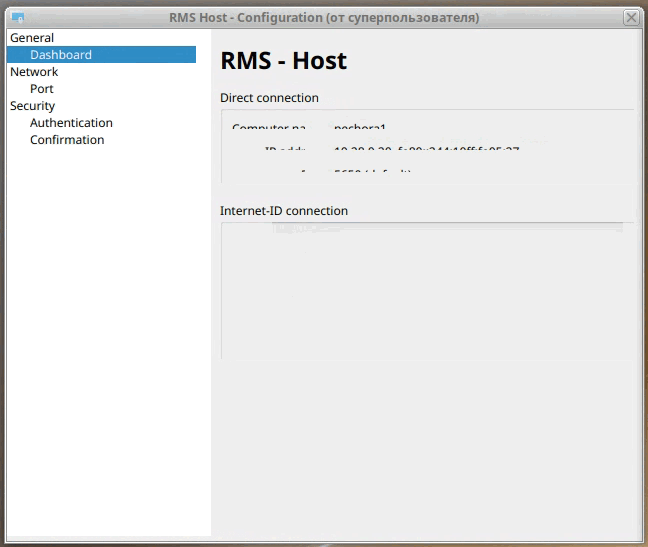Open the Port settings page

click(42, 88)
